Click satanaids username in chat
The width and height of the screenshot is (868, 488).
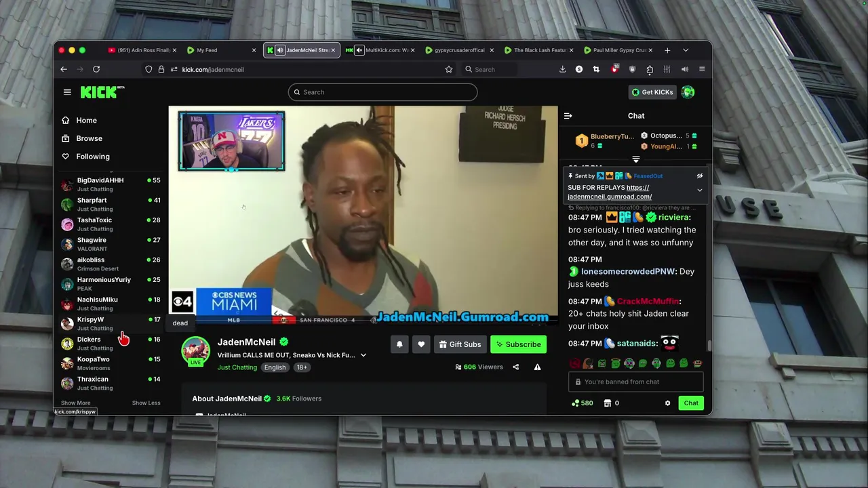[x=637, y=344]
